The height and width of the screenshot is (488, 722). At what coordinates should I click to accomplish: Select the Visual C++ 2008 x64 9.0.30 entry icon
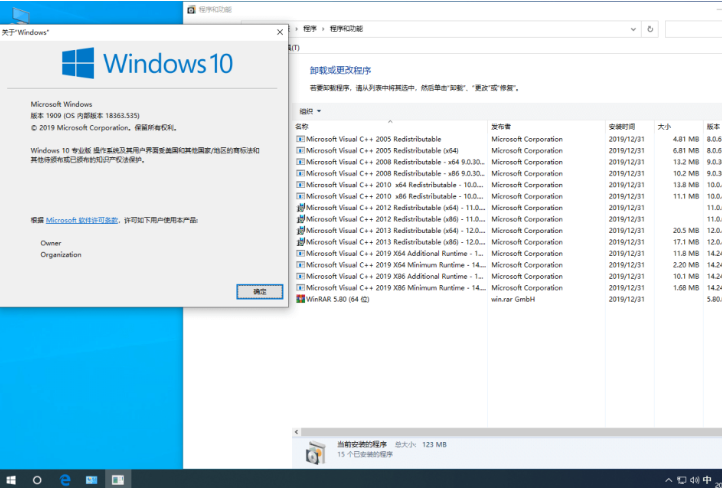tap(300, 162)
